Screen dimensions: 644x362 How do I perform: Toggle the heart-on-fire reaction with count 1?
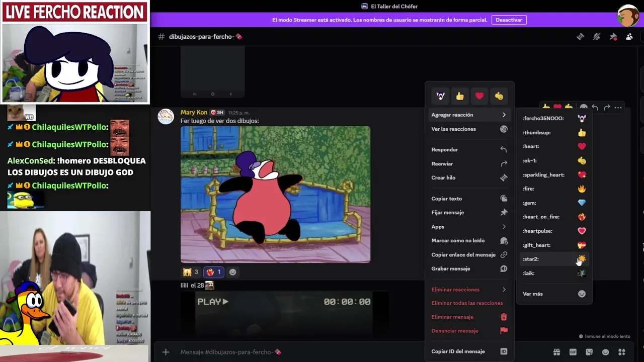pyautogui.click(x=214, y=272)
